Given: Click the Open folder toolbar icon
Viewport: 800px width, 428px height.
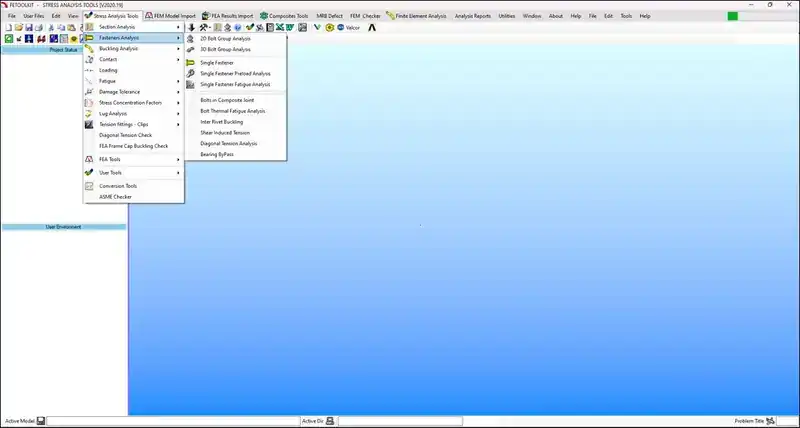Looking at the screenshot, I should [x=19, y=28].
